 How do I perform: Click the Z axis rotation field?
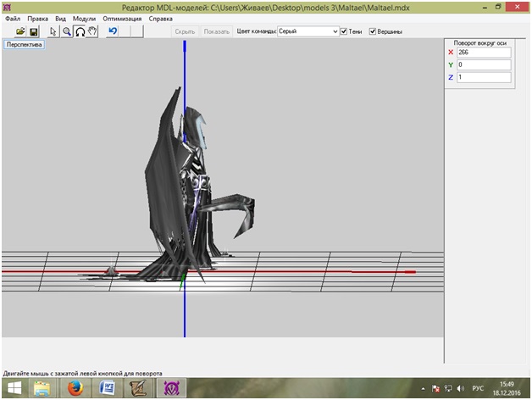483,77
